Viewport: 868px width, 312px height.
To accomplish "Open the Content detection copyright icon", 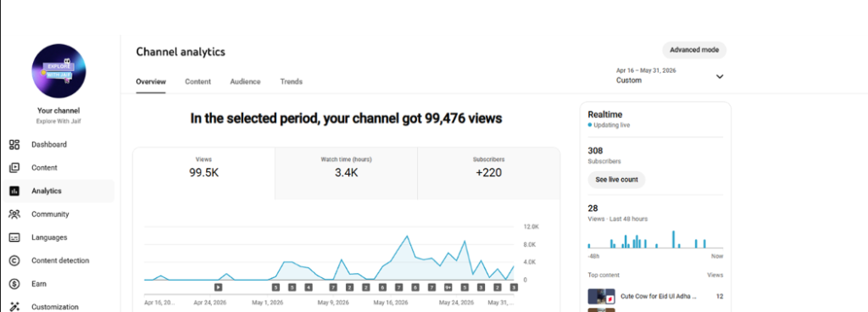I will click(x=14, y=260).
